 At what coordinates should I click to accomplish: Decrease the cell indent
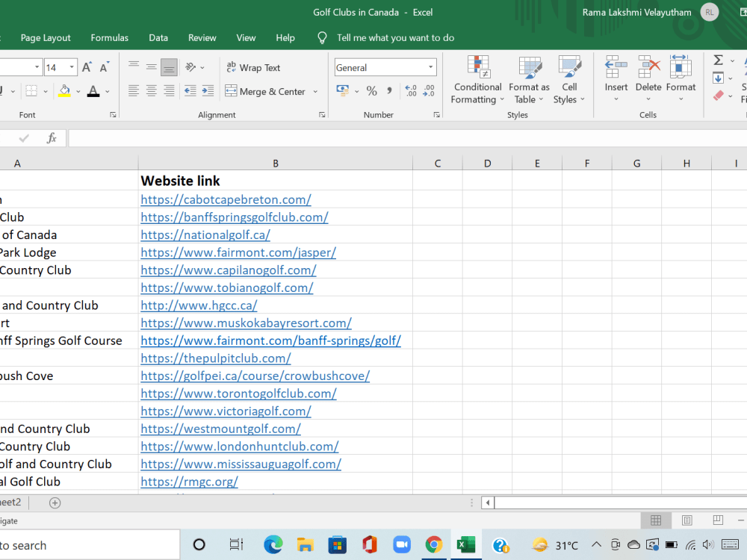[x=190, y=90]
